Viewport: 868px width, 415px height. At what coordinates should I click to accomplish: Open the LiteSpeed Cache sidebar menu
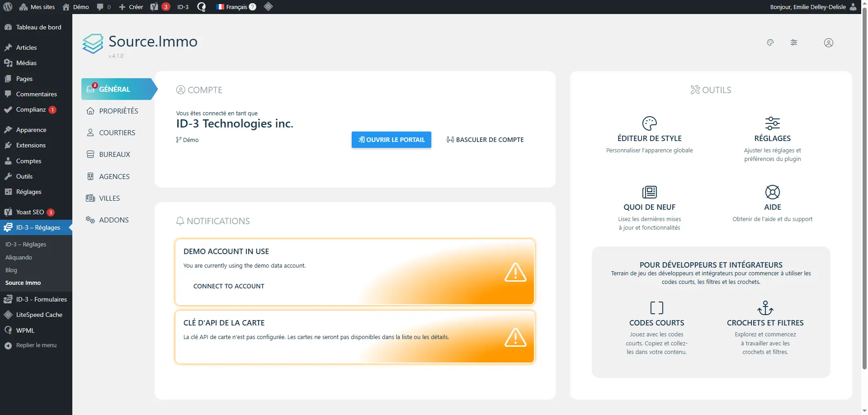pyautogui.click(x=36, y=315)
